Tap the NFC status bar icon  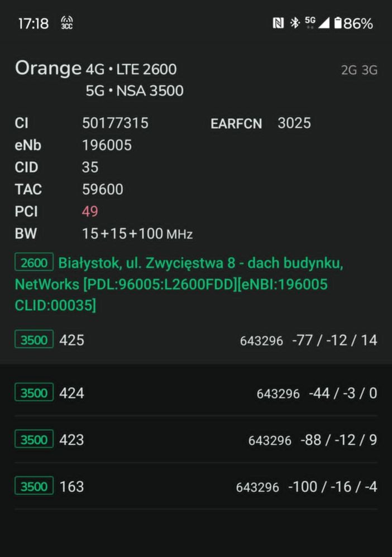278,23
